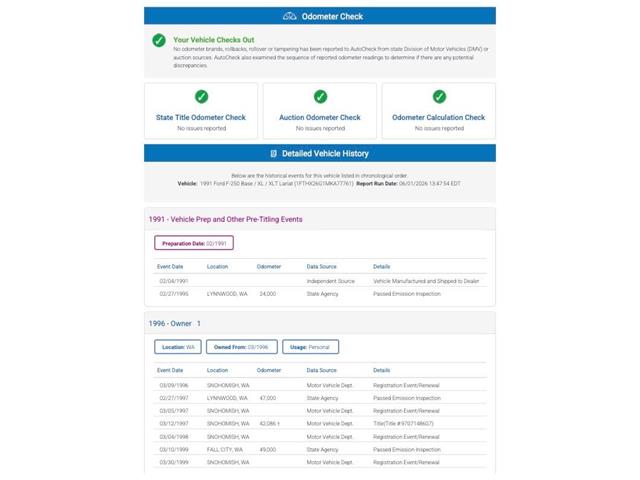Select the Location: WA badge

click(x=178, y=347)
